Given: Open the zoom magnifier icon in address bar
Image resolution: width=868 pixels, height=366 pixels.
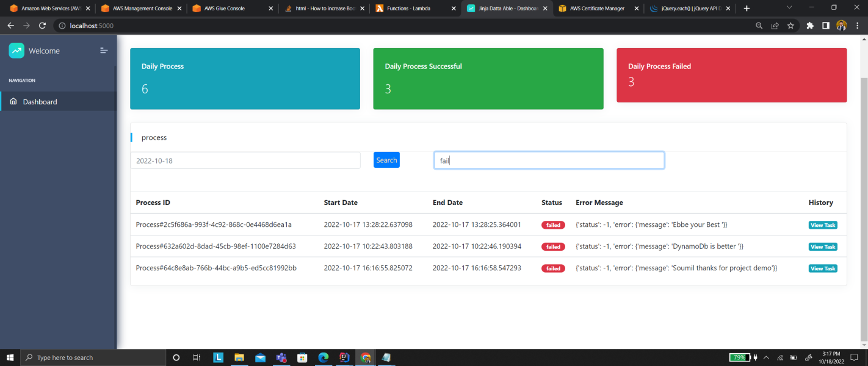Looking at the screenshot, I should point(759,26).
